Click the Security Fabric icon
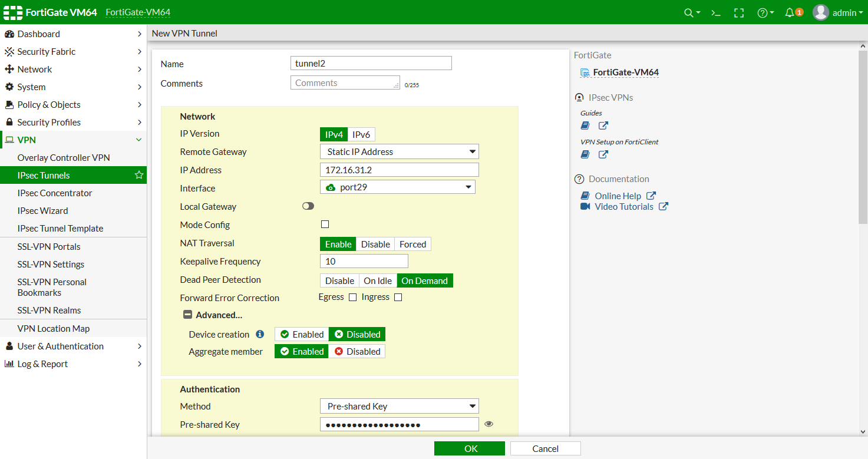The height and width of the screenshot is (459, 868). tap(9, 52)
